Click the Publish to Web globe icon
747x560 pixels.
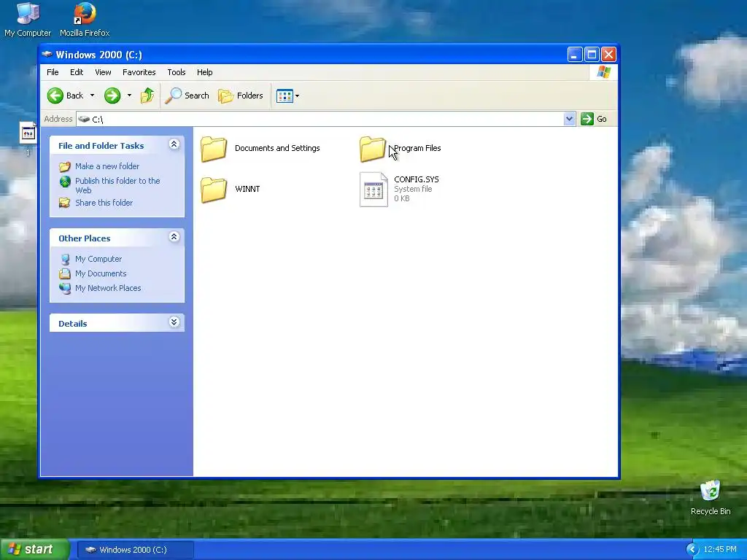pos(65,182)
